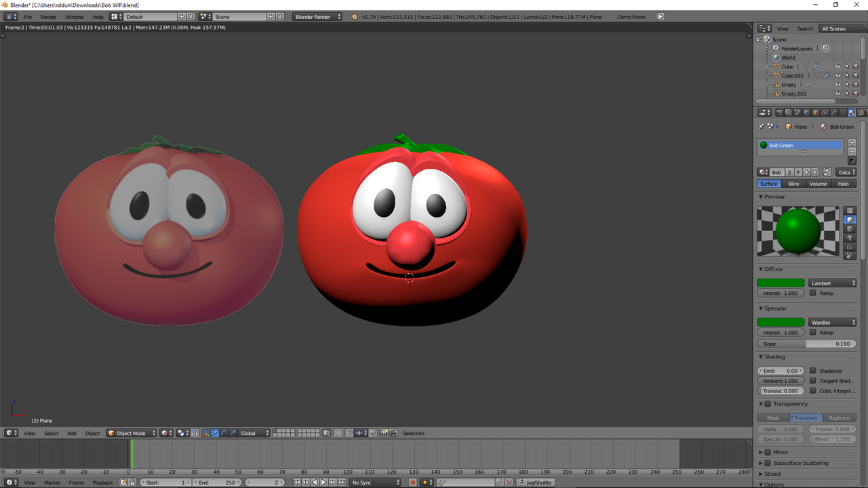This screenshot has width=868, height=488.
Task: Open the Global orientation dropdown
Action: click(x=254, y=433)
